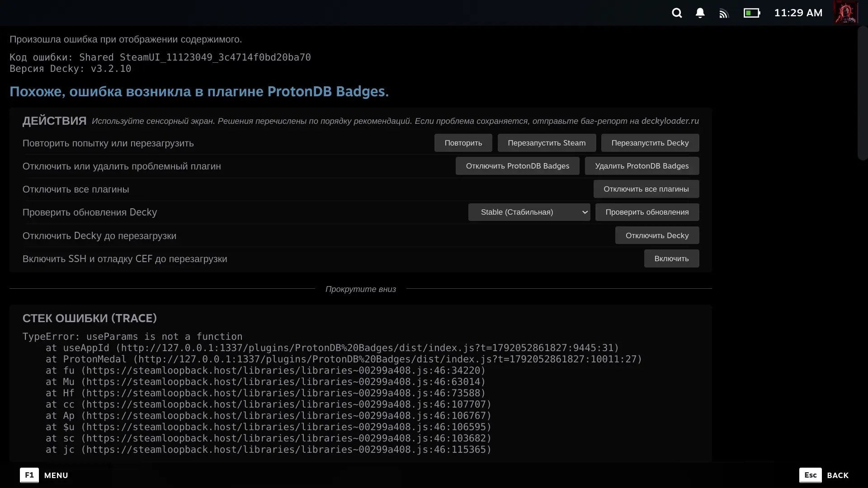Open notifications bell icon

pos(700,13)
